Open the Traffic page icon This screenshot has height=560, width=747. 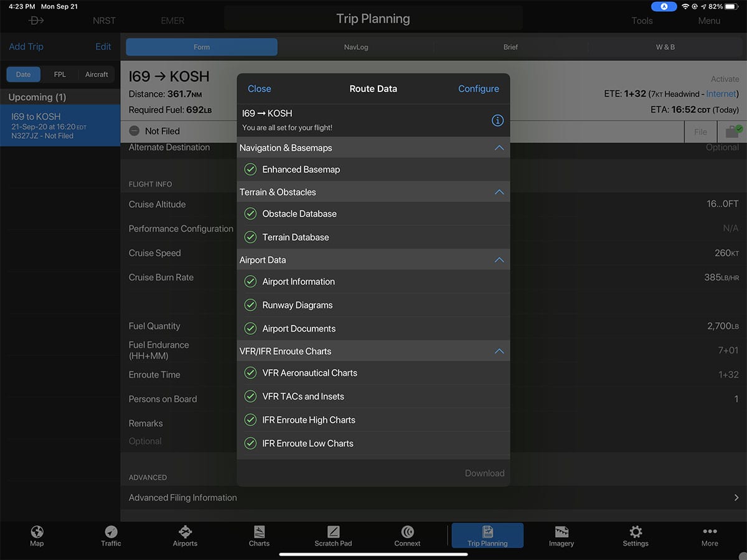[x=111, y=532]
